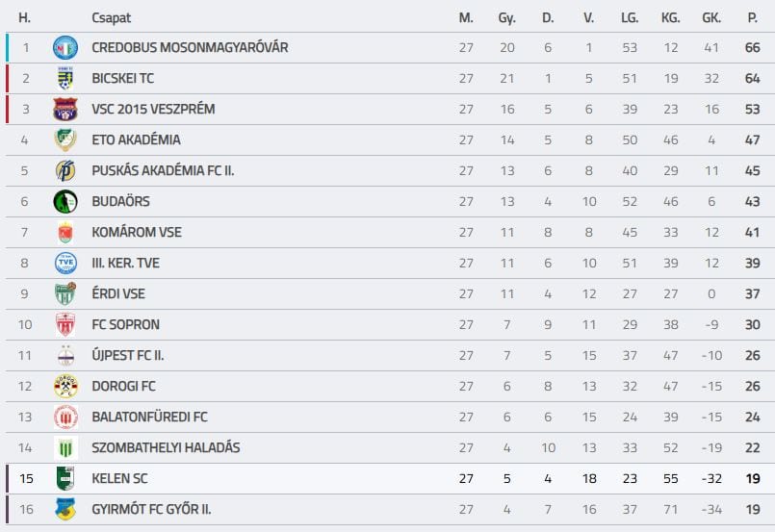Select the Újpest FC II. team name

tap(127, 355)
